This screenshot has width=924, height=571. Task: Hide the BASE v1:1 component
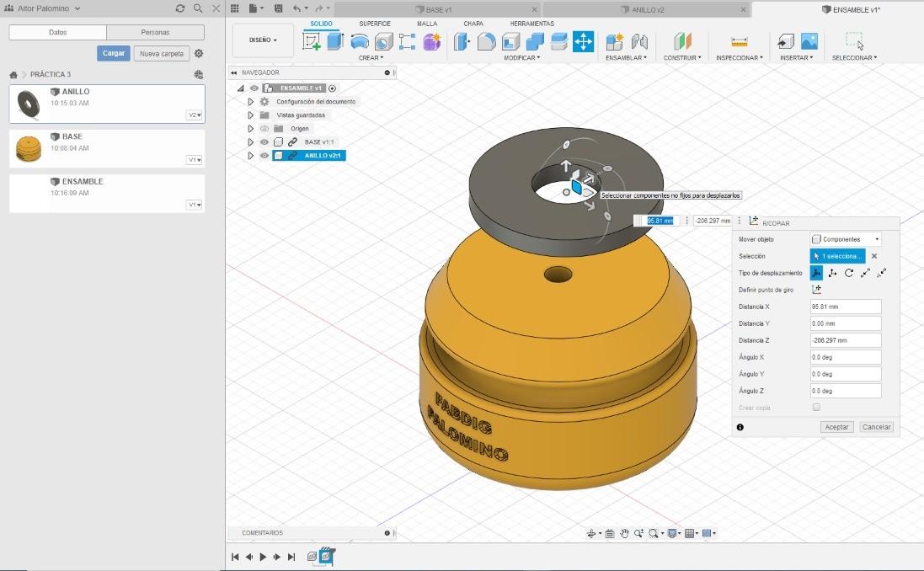pyautogui.click(x=264, y=142)
